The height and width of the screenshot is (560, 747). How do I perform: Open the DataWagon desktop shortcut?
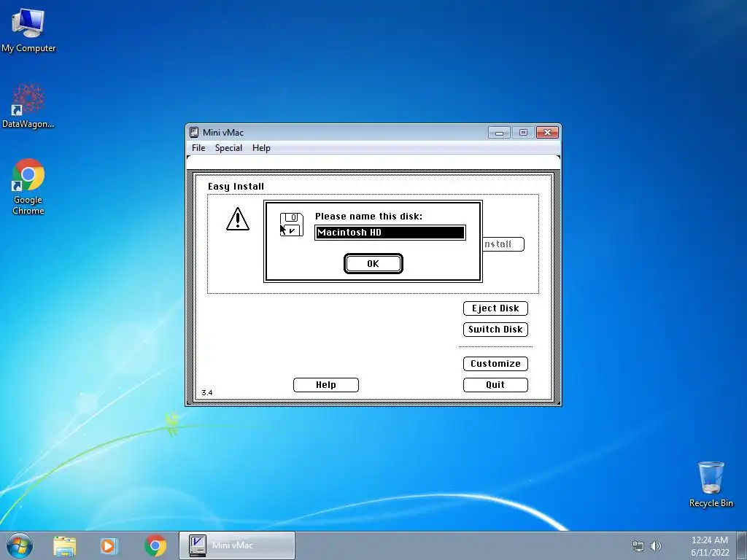[x=28, y=106]
